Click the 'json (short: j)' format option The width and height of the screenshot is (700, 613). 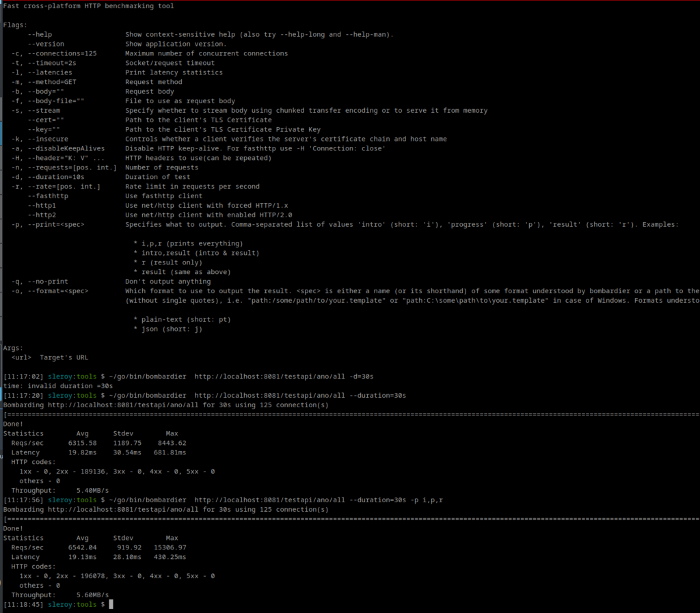[x=167, y=329]
